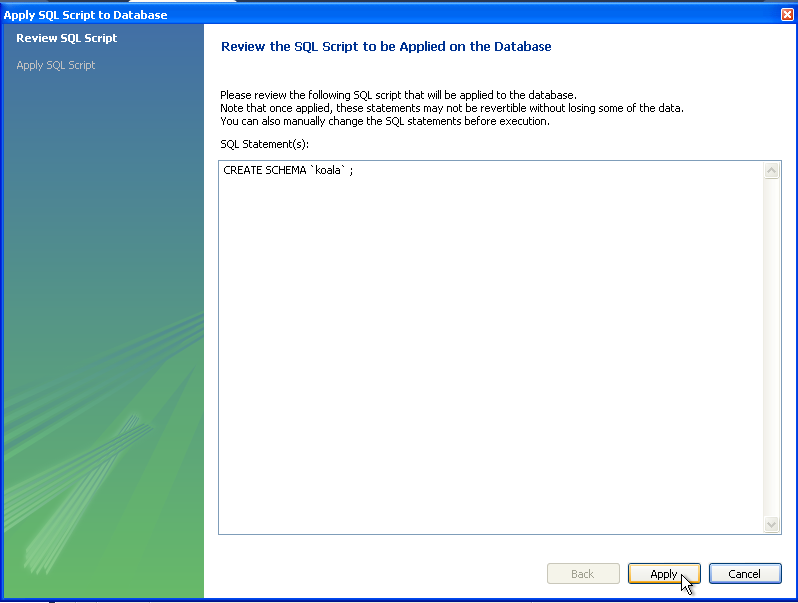Click the SQL Statement(s) label
This screenshot has height=603, width=798.
click(x=265, y=144)
